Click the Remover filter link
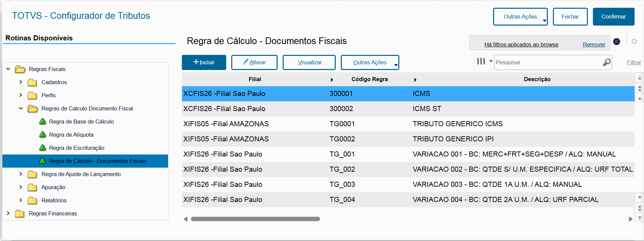 [594, 44]
